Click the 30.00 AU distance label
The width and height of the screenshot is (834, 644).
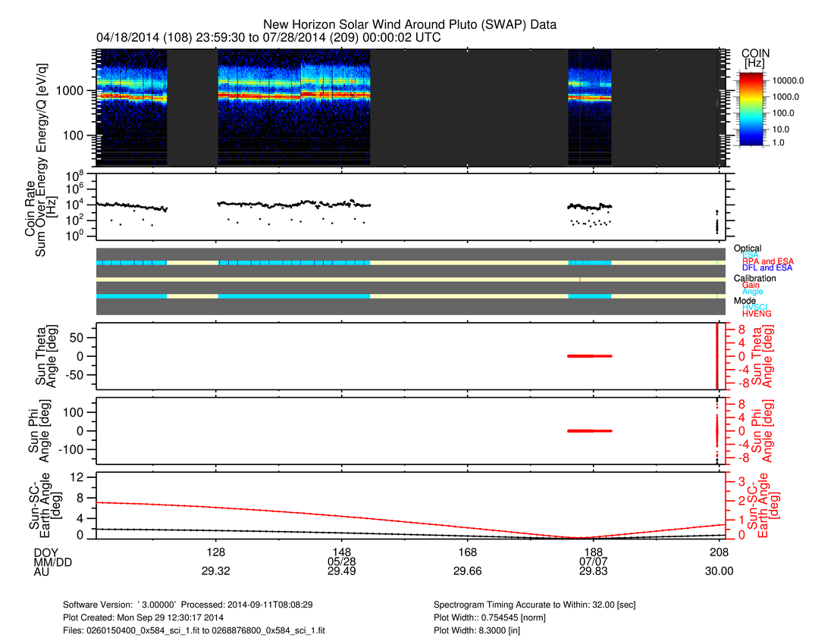[x=720, y=572]
